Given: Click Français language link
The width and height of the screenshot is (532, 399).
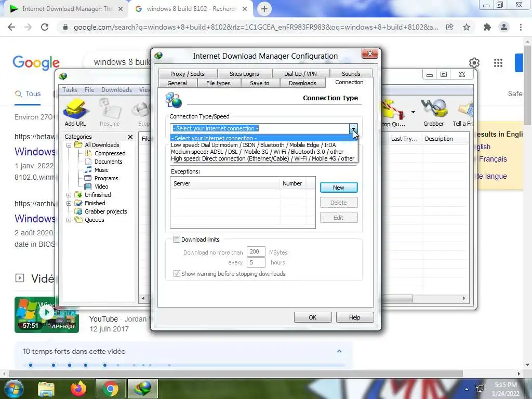Looking at the screenshot, I should point(493,159).
